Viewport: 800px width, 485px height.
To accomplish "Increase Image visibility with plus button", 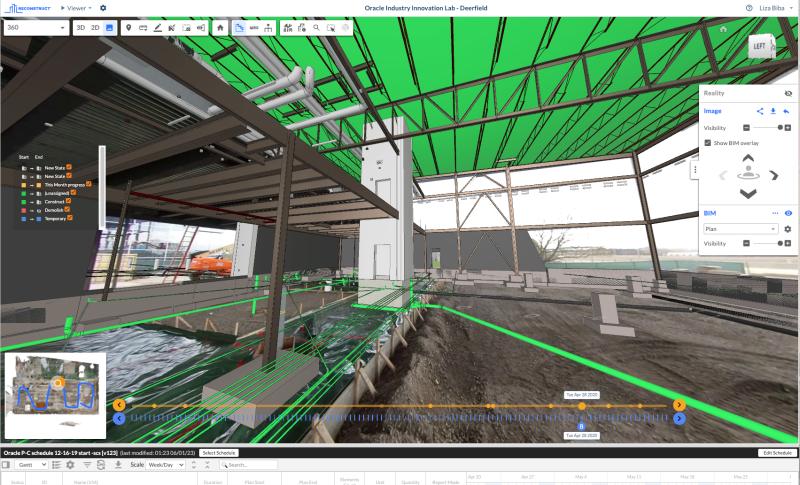I will (x=788, y=128).
